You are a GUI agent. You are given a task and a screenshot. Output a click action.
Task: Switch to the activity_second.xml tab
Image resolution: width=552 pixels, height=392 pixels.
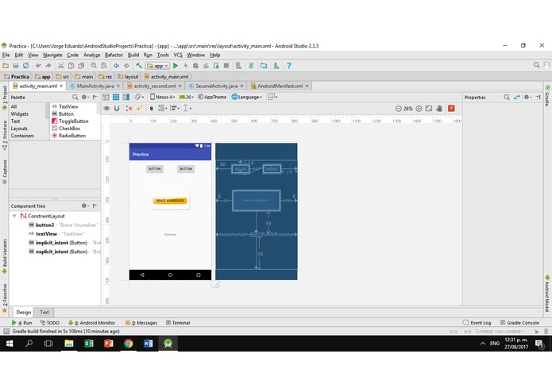[x=155, y=86]
